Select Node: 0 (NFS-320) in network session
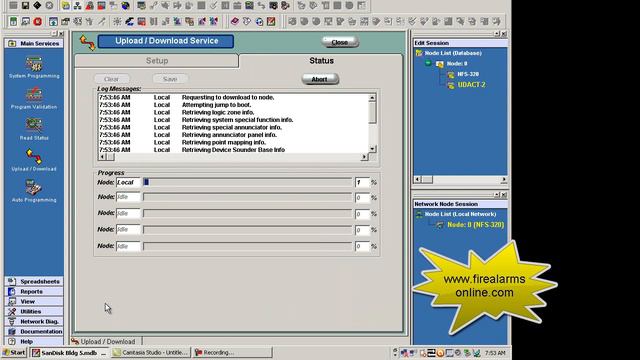640x360 pixels. 476,224
